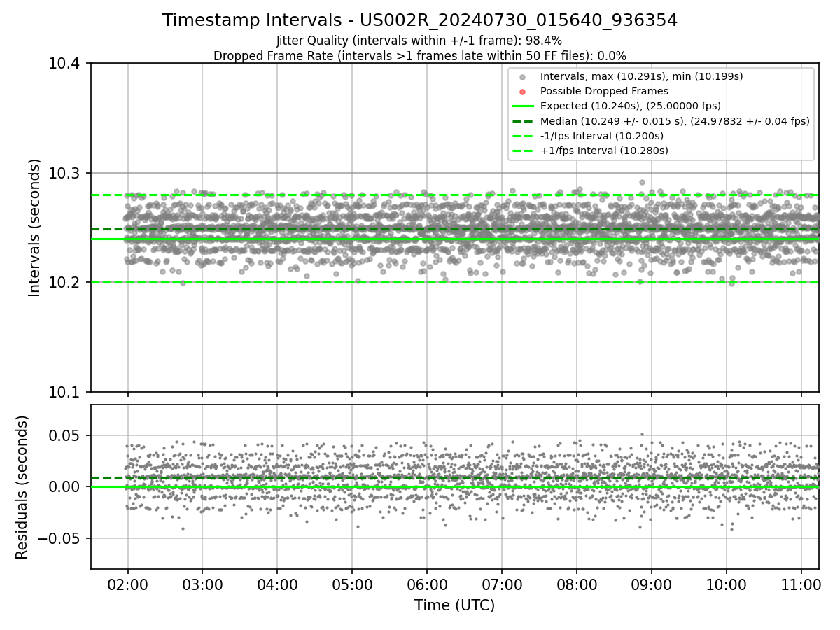Click legend entry 'Expected (10.240s), (25.00000 fps)'

click(x=631, y=106)
